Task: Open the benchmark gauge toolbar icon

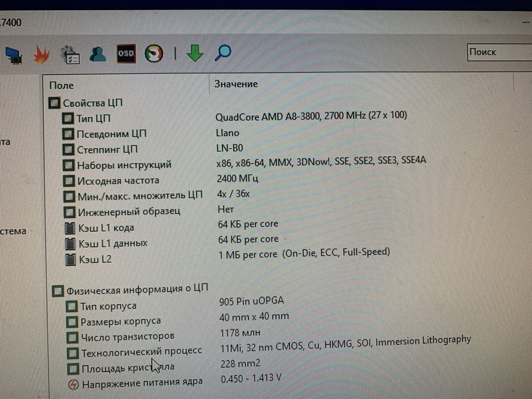Action: (x=154, y=53)
